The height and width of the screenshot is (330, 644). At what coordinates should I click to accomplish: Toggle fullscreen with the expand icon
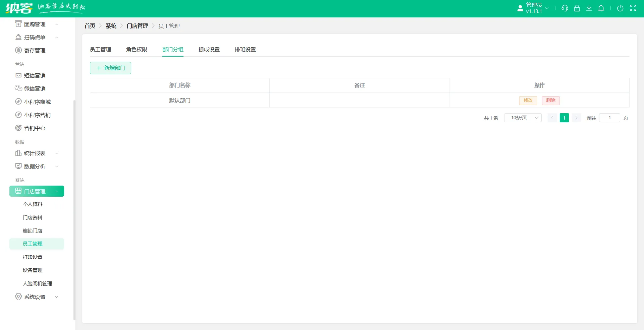pos(634,8)
